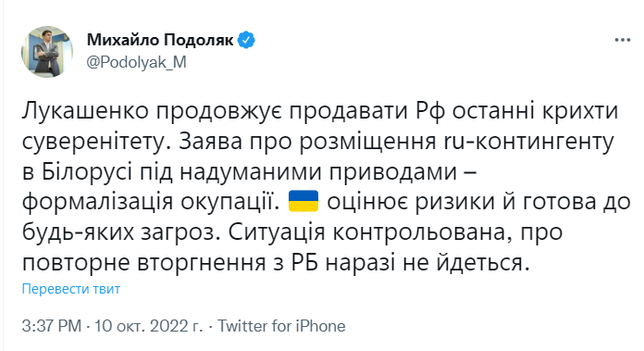Click the blue verified badge icon
This screenshot has width=644, height=351.
[246, 40]
